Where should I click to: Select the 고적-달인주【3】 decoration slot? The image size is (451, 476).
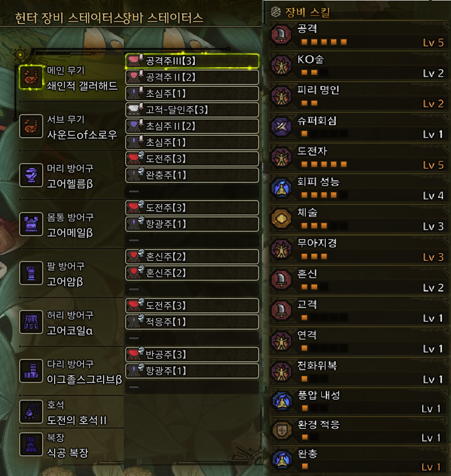(x=192, y=109)
